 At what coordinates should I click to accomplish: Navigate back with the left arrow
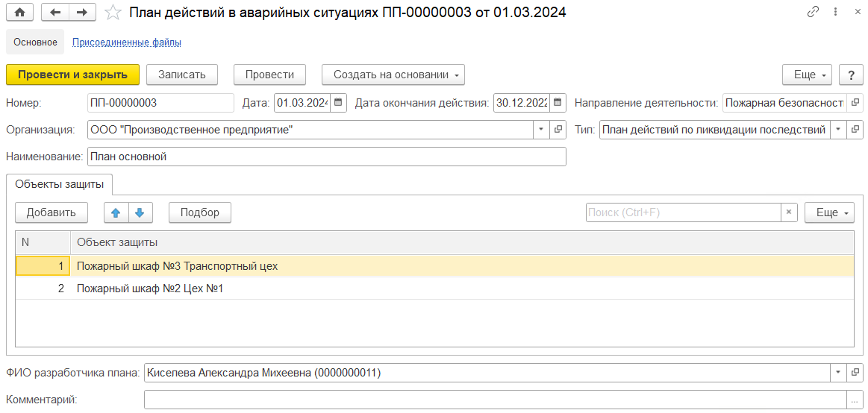[x=54, y=12]
